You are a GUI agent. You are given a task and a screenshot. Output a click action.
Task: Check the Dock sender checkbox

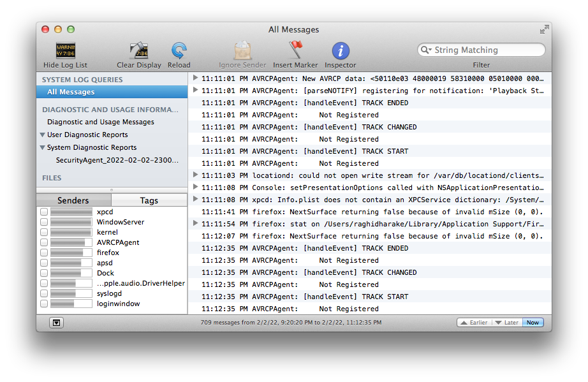[x=44, y=273]
